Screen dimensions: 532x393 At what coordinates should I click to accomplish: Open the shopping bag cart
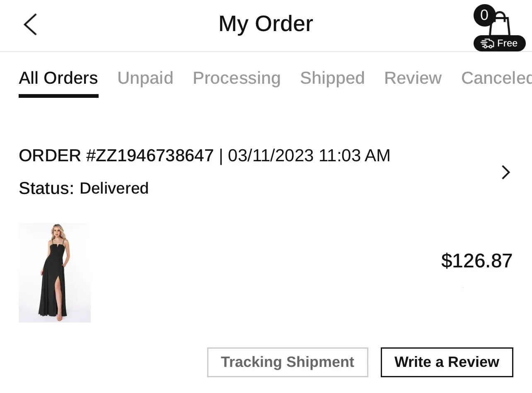[x=501, y=26]
